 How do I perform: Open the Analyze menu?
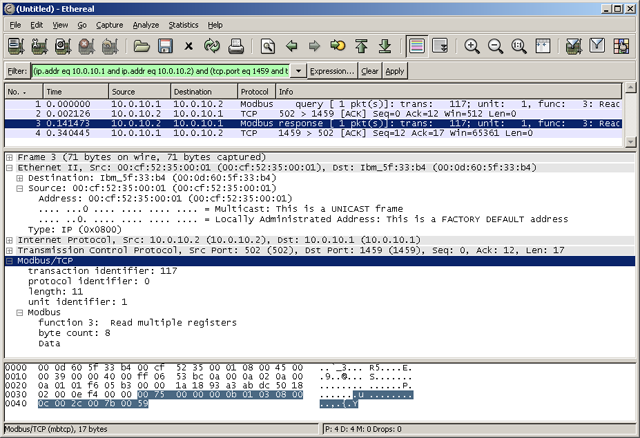point(146,25)
